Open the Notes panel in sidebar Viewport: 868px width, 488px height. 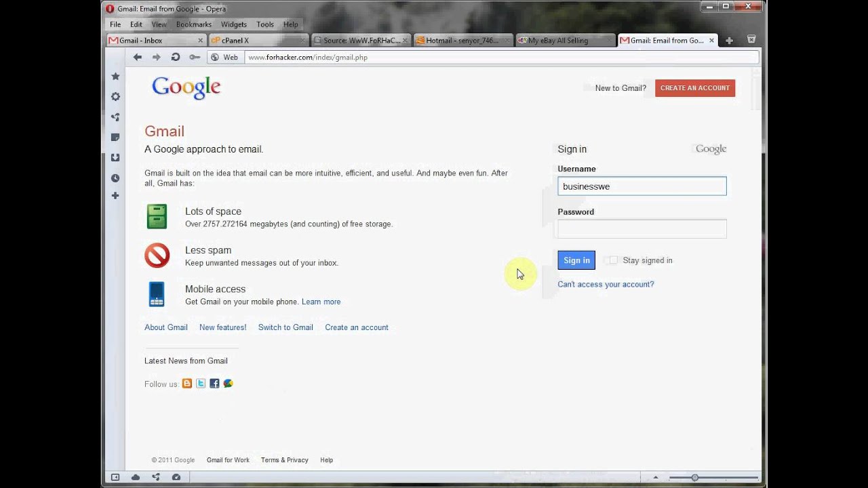[x=115, y=138]
